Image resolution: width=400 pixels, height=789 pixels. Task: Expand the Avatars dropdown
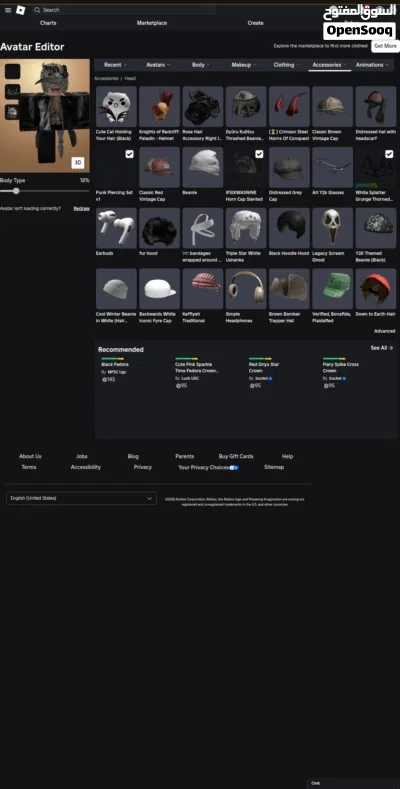(x=158, y=65)
